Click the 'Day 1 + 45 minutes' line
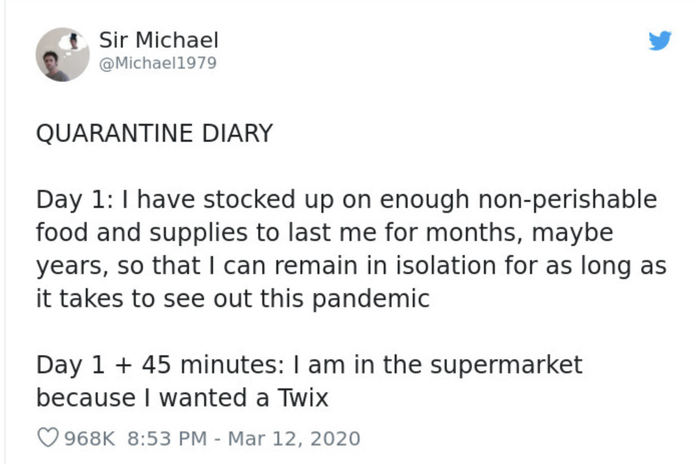700x464 pixels. 309,364
